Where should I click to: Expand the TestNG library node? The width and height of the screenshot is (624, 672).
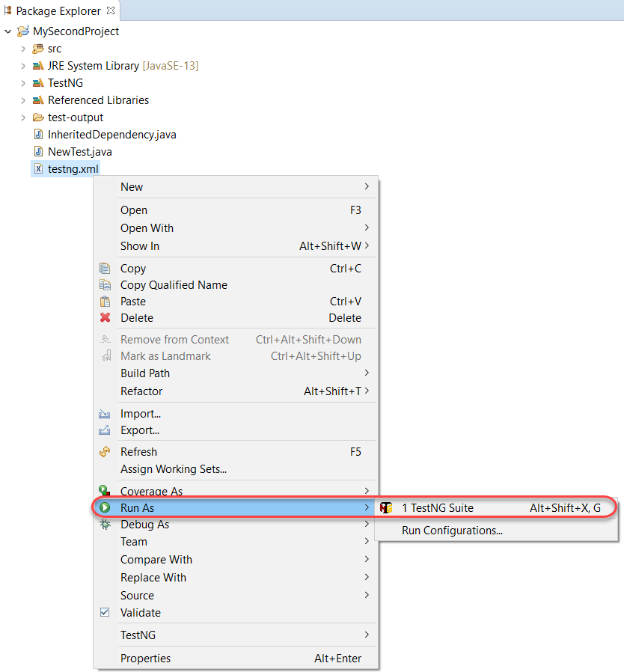(23, 83)
